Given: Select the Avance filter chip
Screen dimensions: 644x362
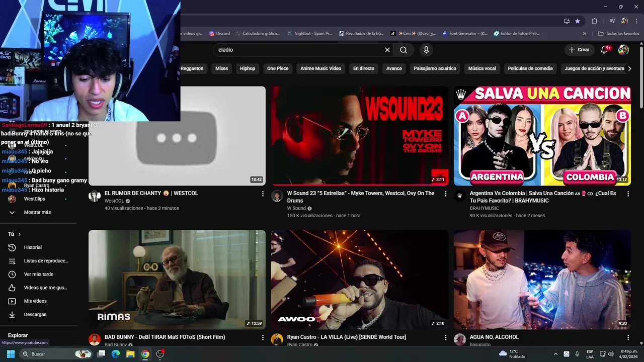Looking at the screenshot, I should (x=394, y=68).
